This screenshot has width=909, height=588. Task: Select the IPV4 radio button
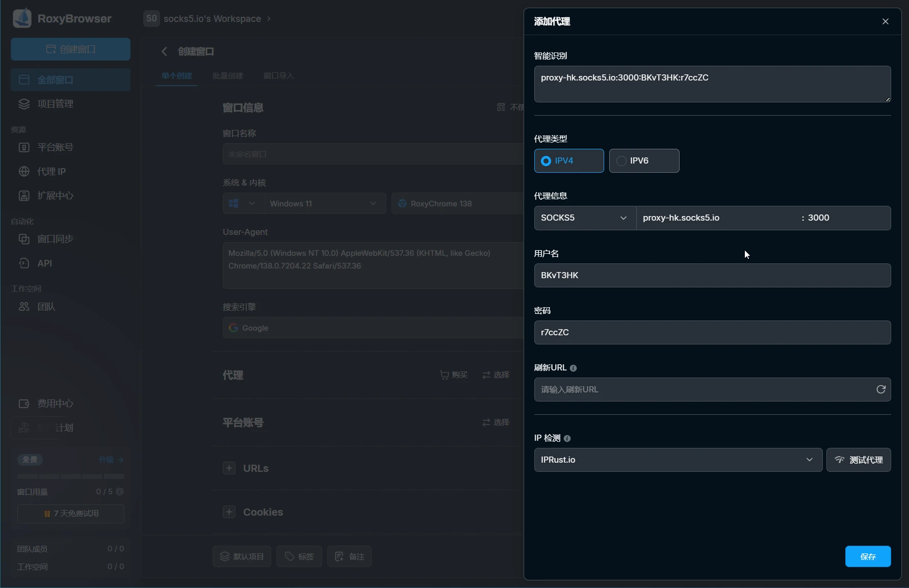click(569, 161)
